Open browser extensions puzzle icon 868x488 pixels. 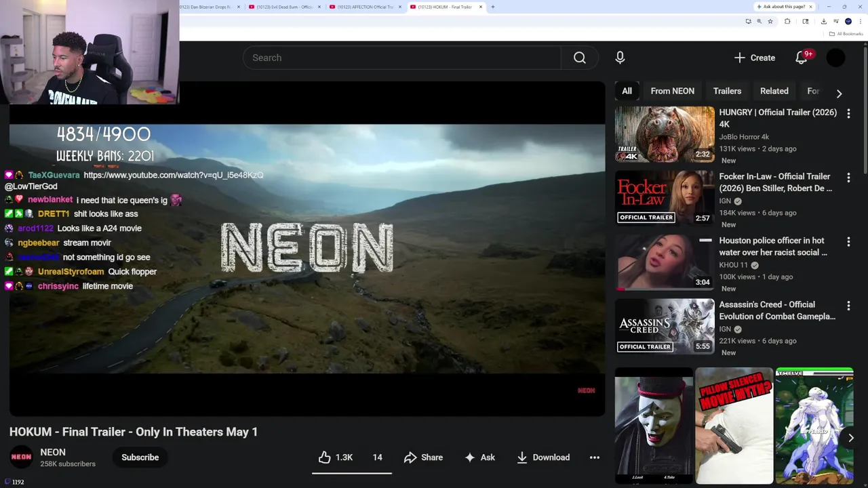(787, 21)
